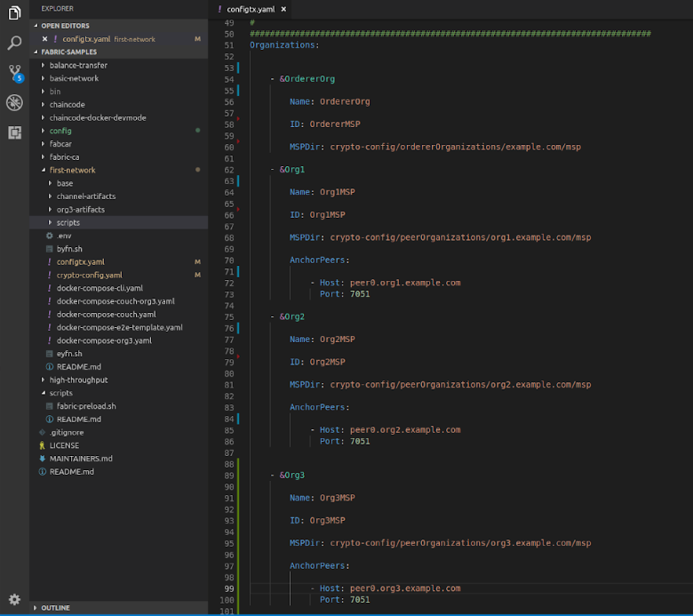Close configtx.yaml in Open Editors list
The image size is (693, 616).
(44, 39)
